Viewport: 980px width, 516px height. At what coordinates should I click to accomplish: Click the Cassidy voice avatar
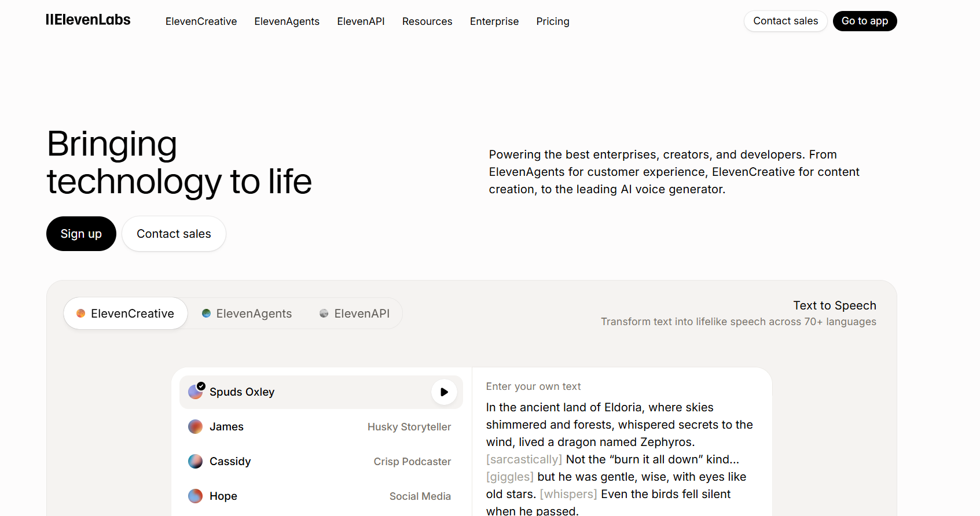point(196,462)
